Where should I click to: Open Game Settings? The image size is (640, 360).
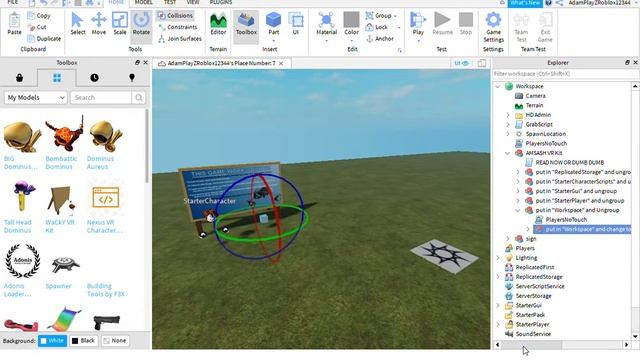point(493,27)
